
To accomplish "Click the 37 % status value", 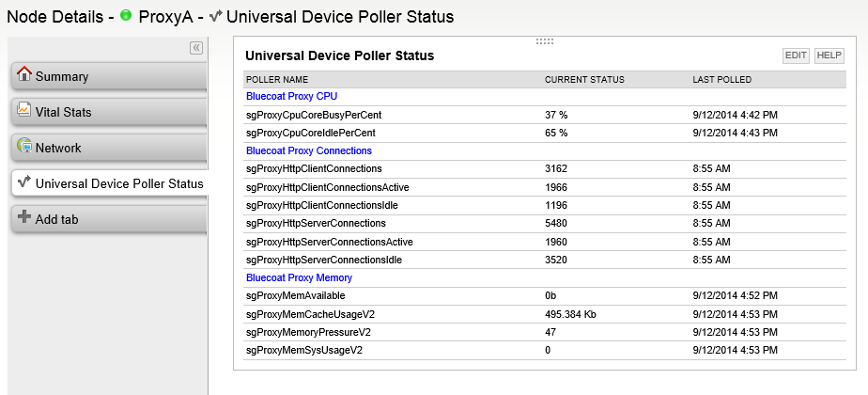I will 556,116.
